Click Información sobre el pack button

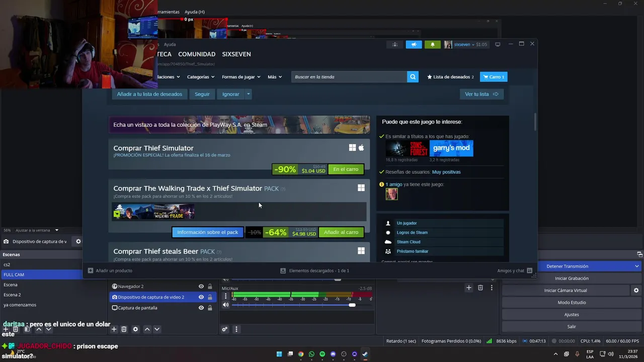(208, 232)
